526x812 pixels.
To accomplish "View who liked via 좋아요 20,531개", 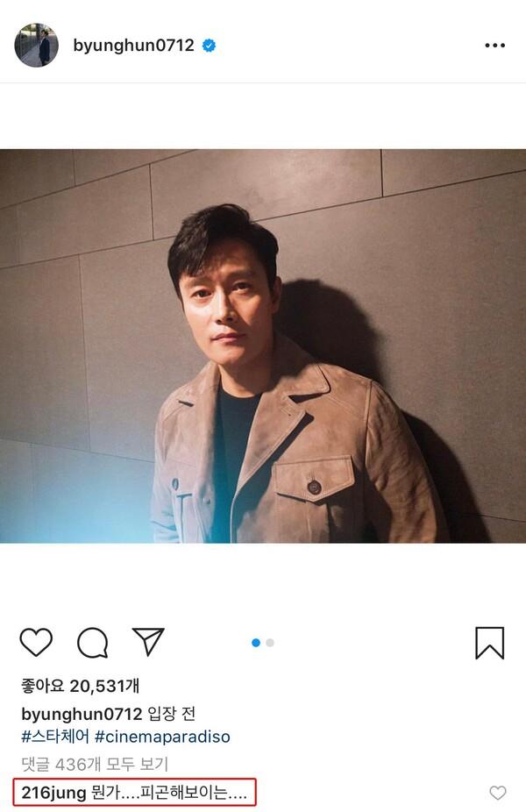I will pos(81,686).
